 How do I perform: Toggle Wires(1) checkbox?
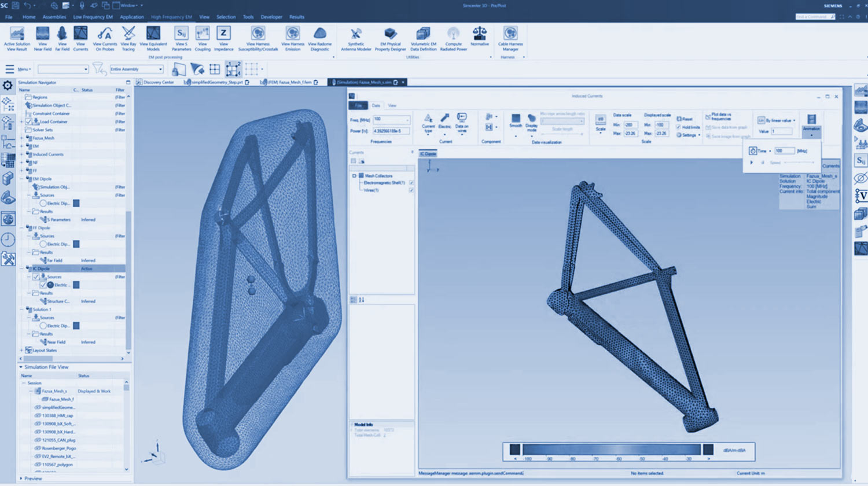click(x=411, y=190)
